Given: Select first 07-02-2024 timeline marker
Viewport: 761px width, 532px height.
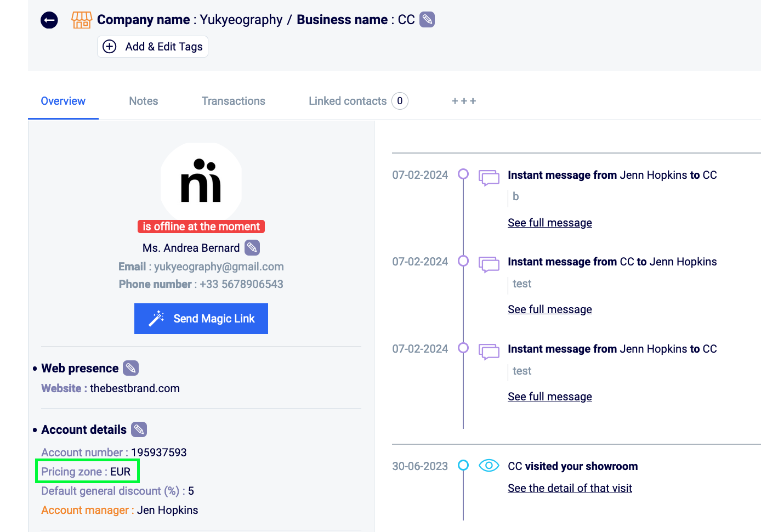Looking at the screenshot, I should point(463,174).
